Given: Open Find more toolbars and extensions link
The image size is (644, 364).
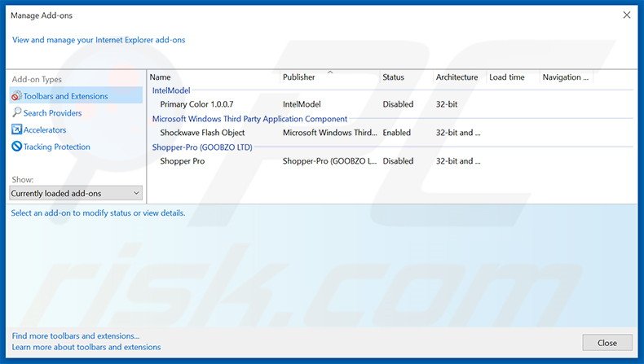Looking at the screenshot, I should pyautogui.click(x=76, y=335).
